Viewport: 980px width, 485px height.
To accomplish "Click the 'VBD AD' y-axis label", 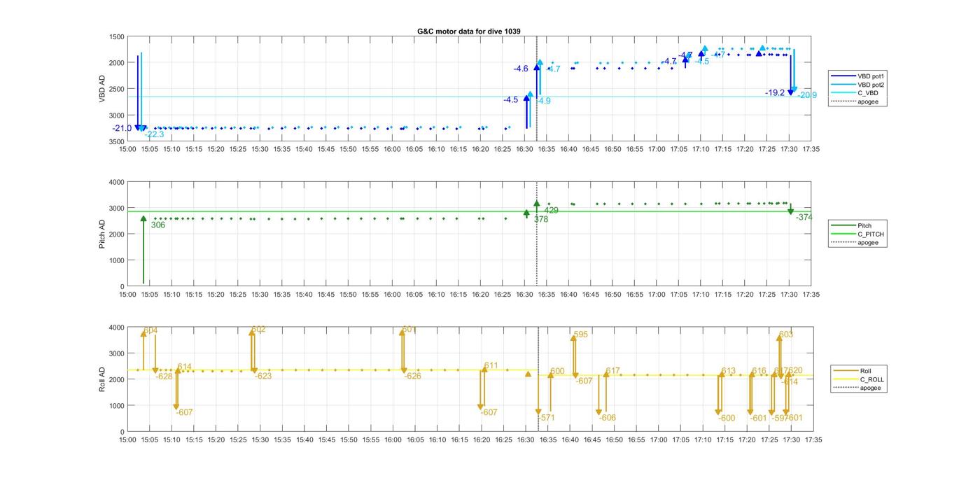I will (x=102, y=89).
